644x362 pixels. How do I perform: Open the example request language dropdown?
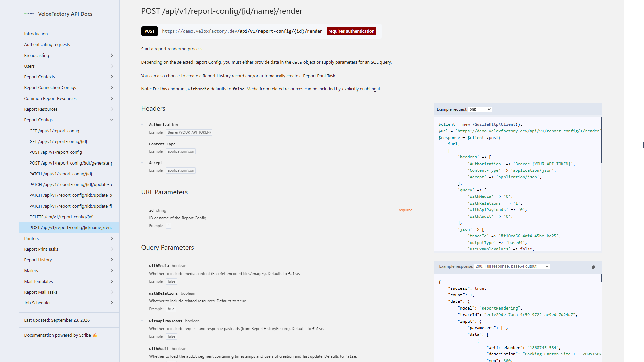tap(480, 109)
